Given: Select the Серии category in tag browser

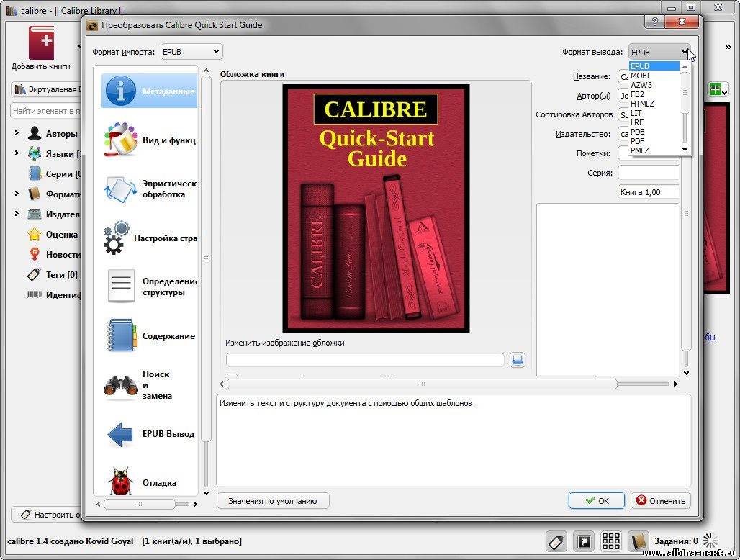Looking at the screenshot, I should click(x=54, y=173).
